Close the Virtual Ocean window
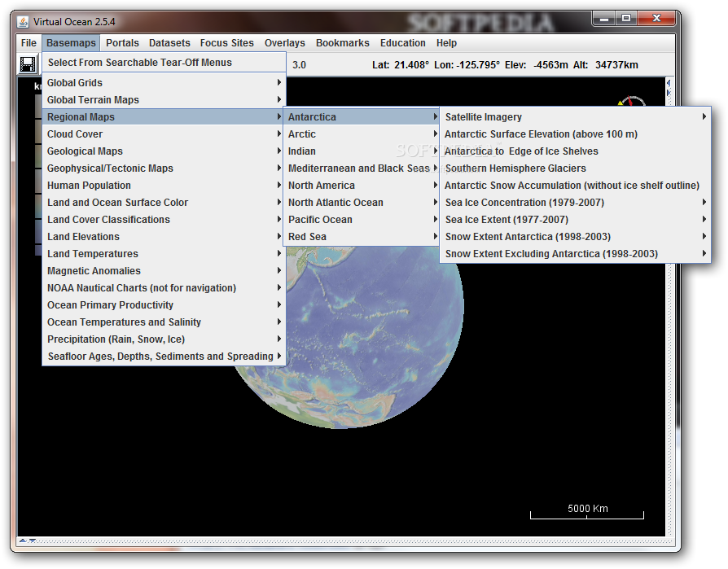Viewport: 728px width, 569px height. [656, 19]
